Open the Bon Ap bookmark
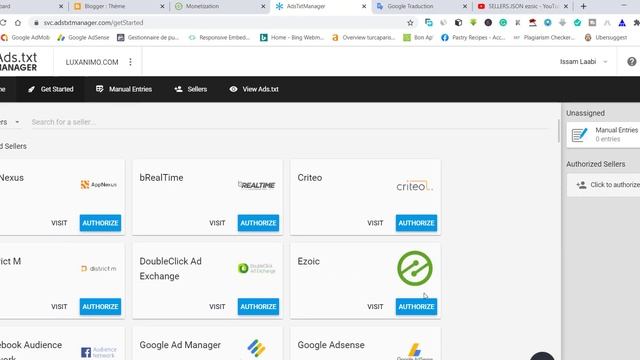640x360 pixels. [418, 38]
